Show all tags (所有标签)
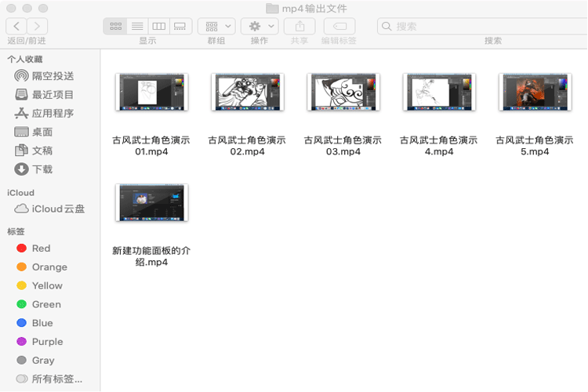Viewport: 588px width, 392px height. click(x=56, y=379)
